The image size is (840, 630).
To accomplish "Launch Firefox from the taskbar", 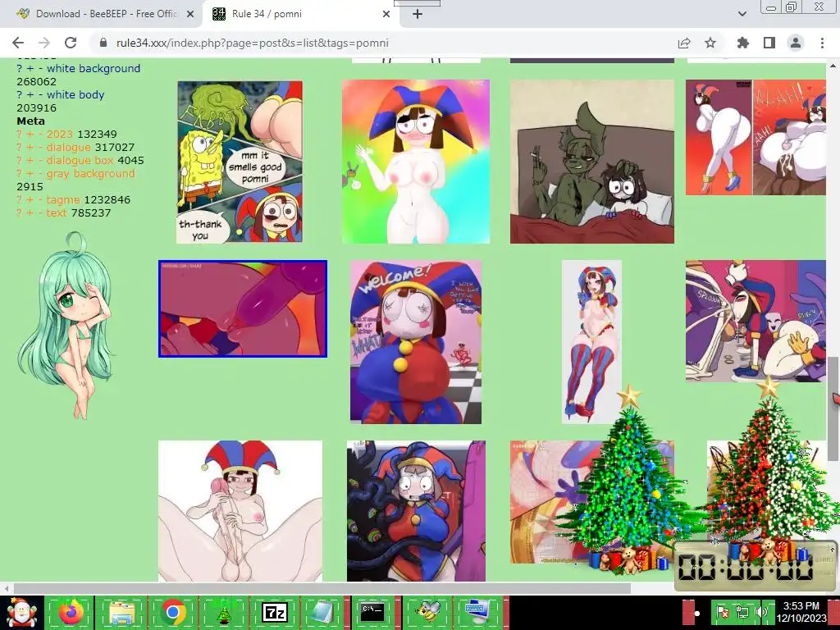I will (x=71, y=612).
